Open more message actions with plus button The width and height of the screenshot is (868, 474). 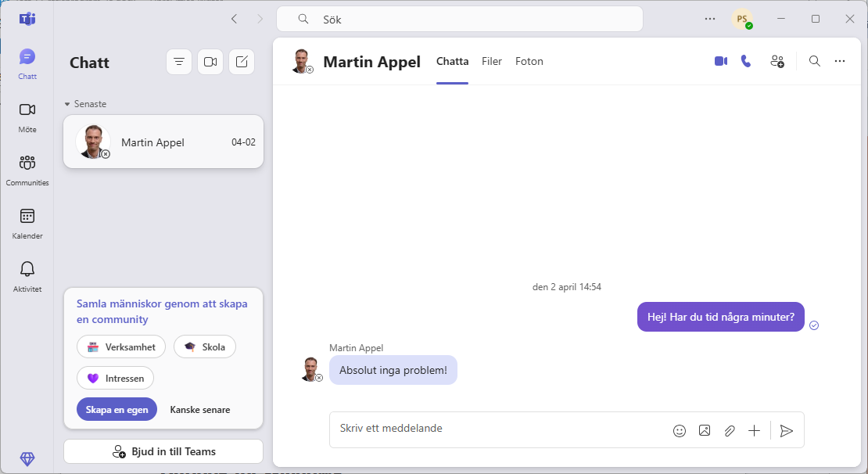point(755,430)
